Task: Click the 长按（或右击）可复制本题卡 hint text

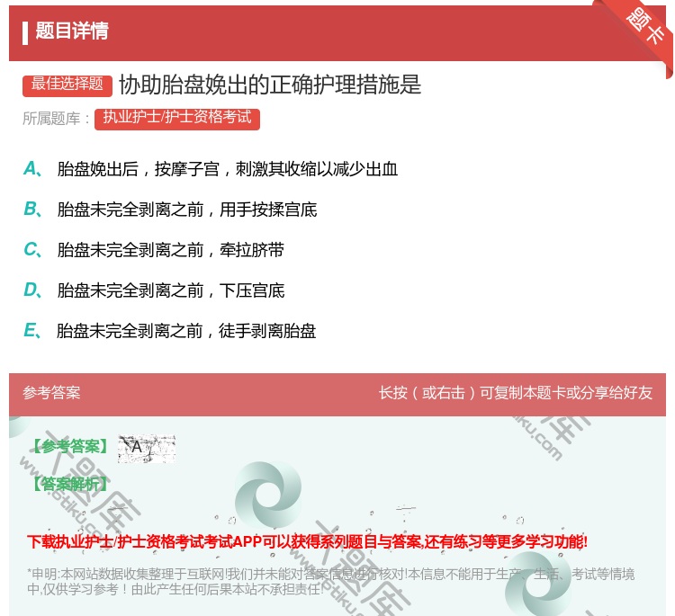Action: [x=516, y=393]
